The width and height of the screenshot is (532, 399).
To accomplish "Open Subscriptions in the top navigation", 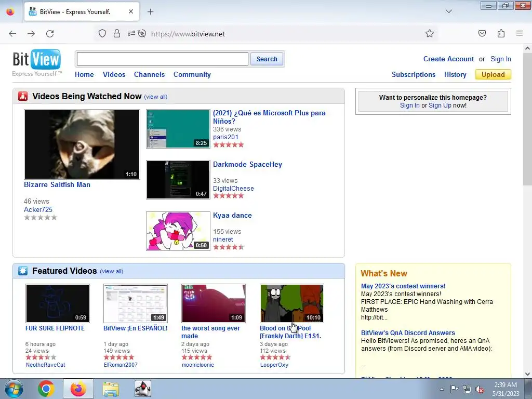I will point(414,74).
